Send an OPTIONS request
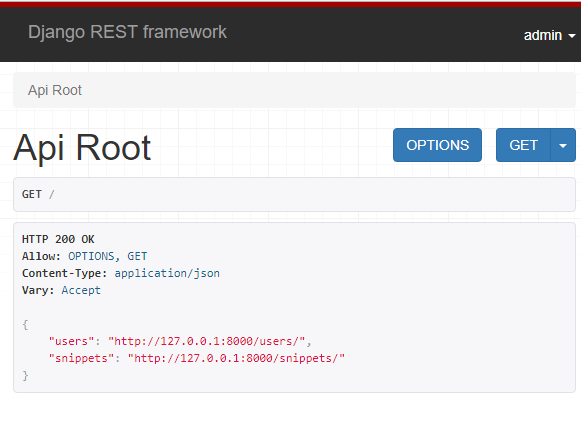 (437, 145)
